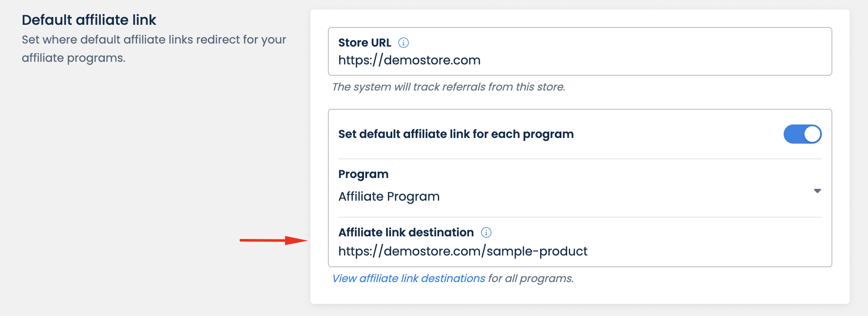868x316 pixels.
Task: Click the info icon beside Affiliate link destination
Action: [486, 232]
